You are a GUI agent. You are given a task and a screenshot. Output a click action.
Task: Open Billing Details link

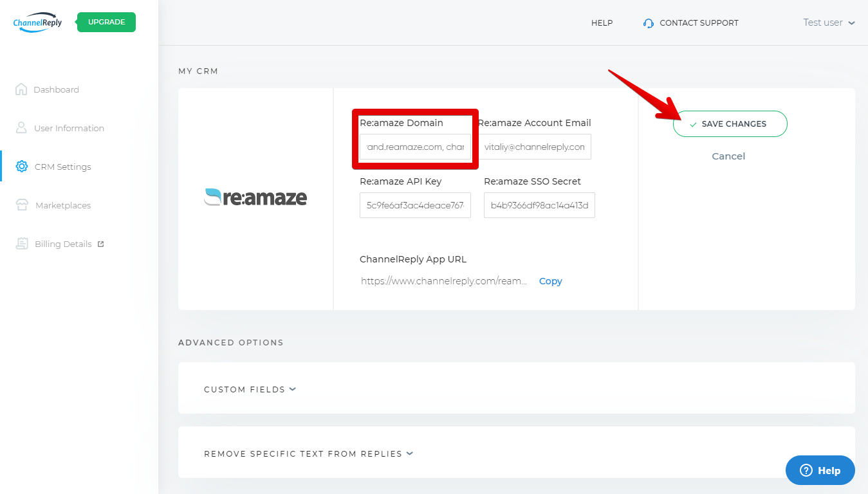click(63, 244)
